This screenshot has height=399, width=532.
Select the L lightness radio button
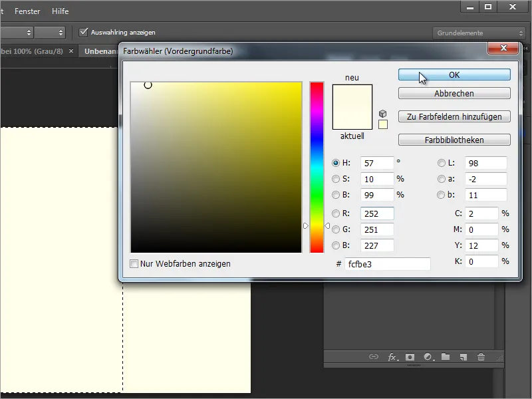(441, 163)
